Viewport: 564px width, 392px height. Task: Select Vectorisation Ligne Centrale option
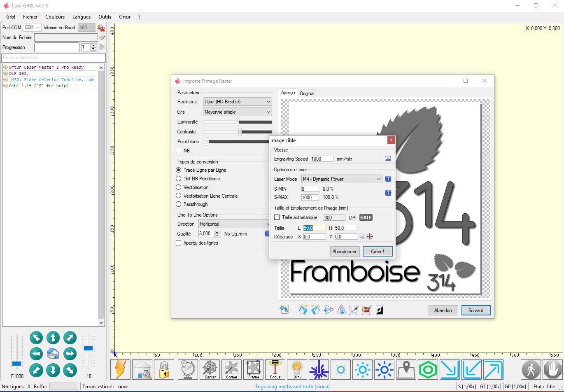click(x=179, y=196)
